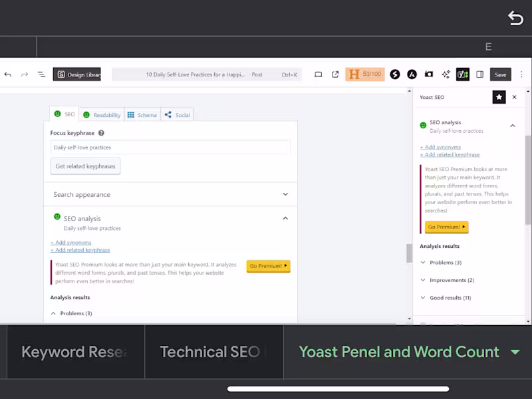532x399 pixels.
Task: Collapse SEO analysis in Yoast sidebar
Action: pyautogui.click(x=513, y=126)
